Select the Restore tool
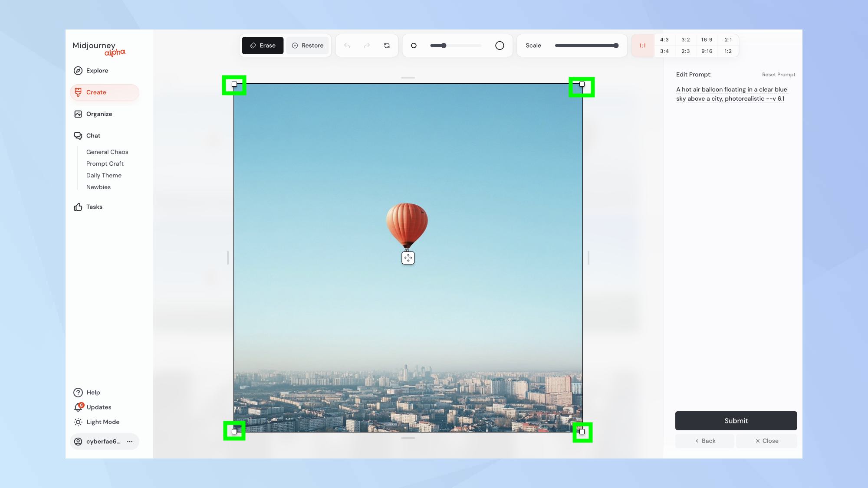Image resolution: width=868 pixels, height=488 pixels. (307, 45)
